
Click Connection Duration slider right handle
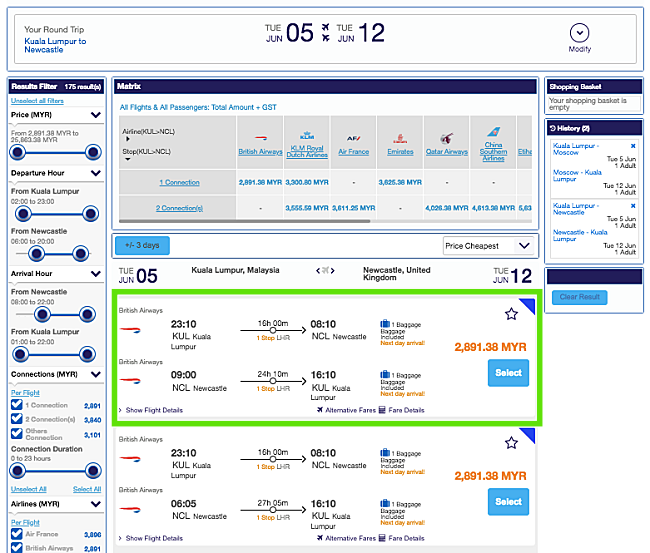[x=93, y=471]
